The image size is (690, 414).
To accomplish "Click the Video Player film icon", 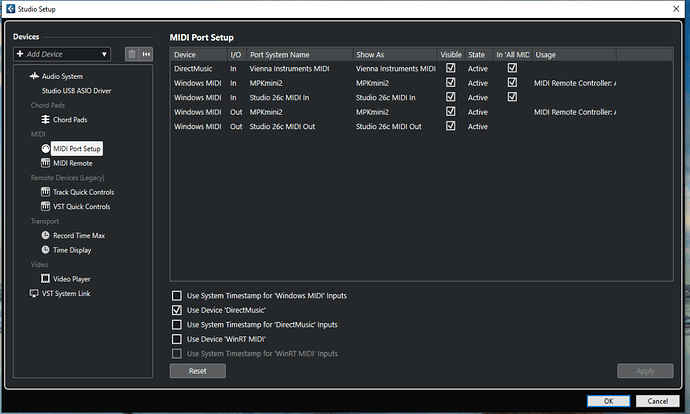I will [45, 278].
